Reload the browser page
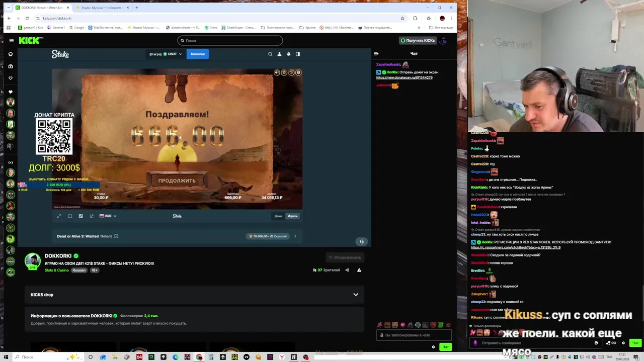644x362 pixels. [27, 18]
